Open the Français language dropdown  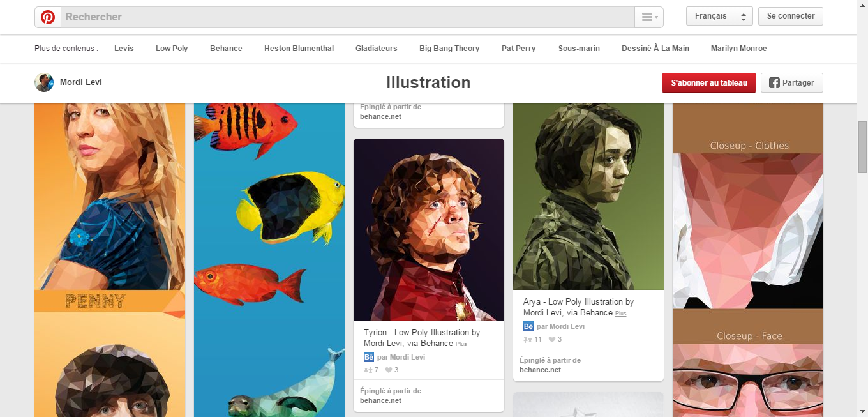[x=719, y=16]
